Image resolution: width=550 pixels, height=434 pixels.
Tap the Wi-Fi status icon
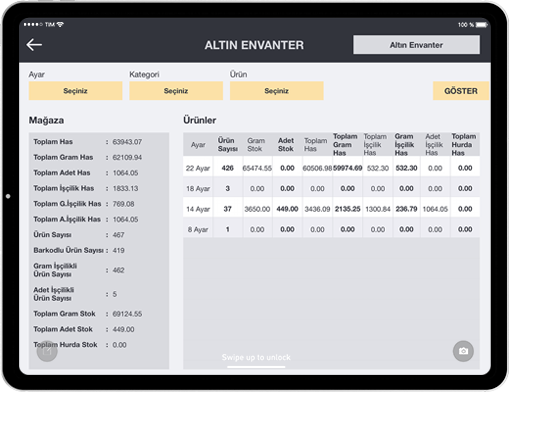[60, 25]
